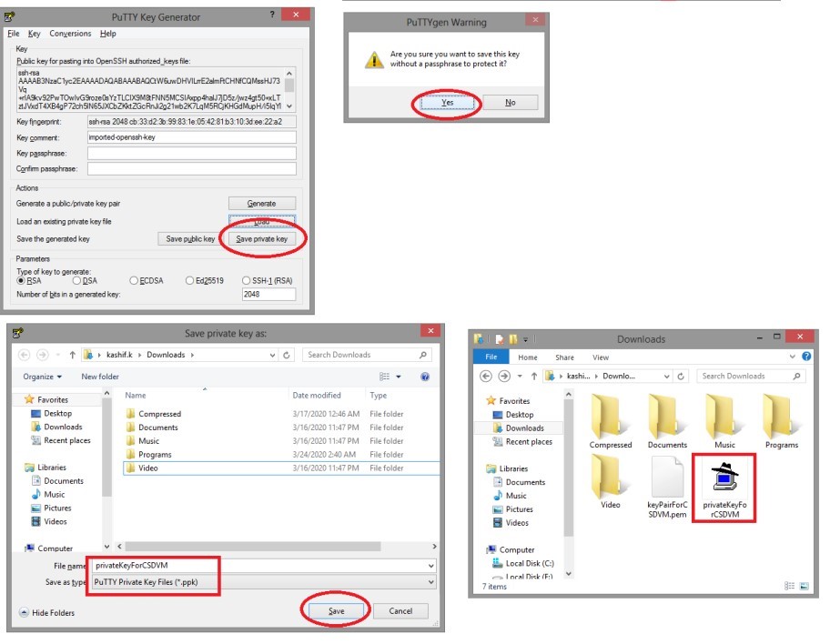Screen dimensions: 840x644
Task: Click Confirm passphrase input field
Action: pyautogui.click(x=192, y=168)
